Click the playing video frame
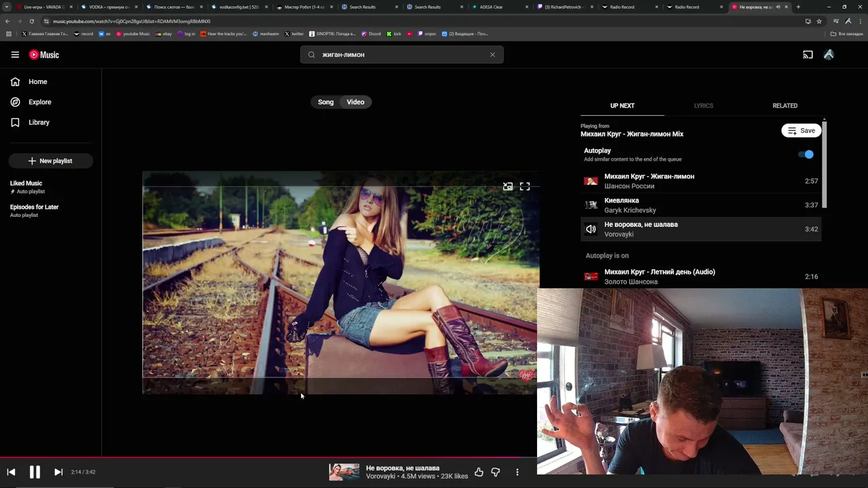This screenshot has height=488, width=868. tap(340, 283)
